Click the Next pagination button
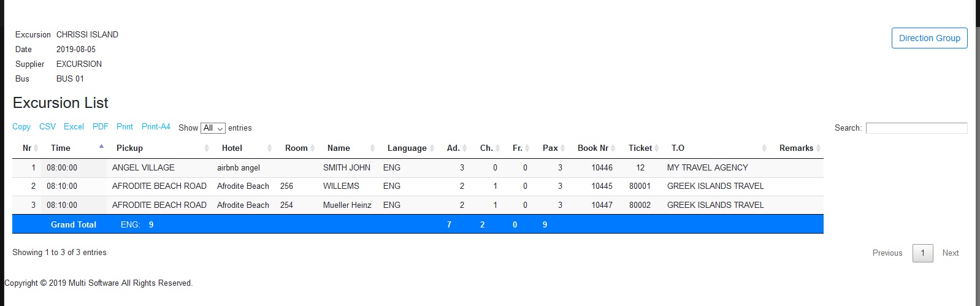The width and height of the screenshot is (980, 306). [x=950, y=253]
